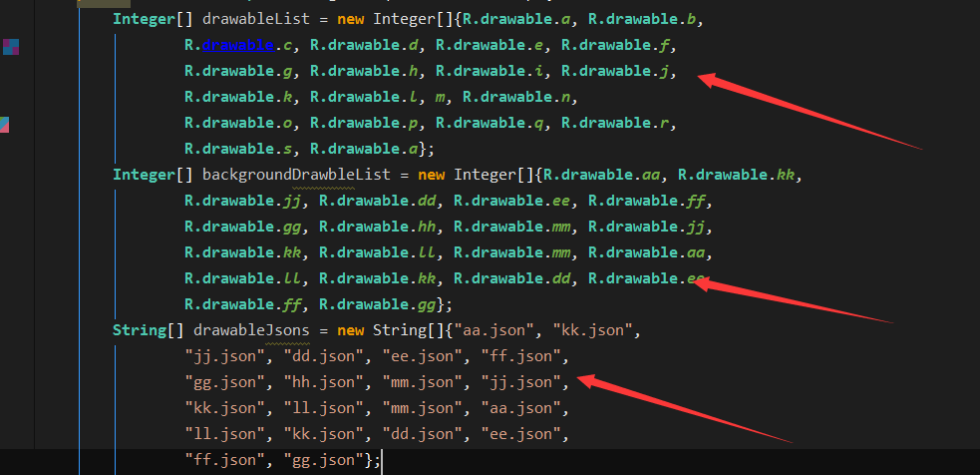Image resolution: width=980 pixels, height=475 pixels.
Task: Click the R.drawable.s entry
Action: click(238, 150)
